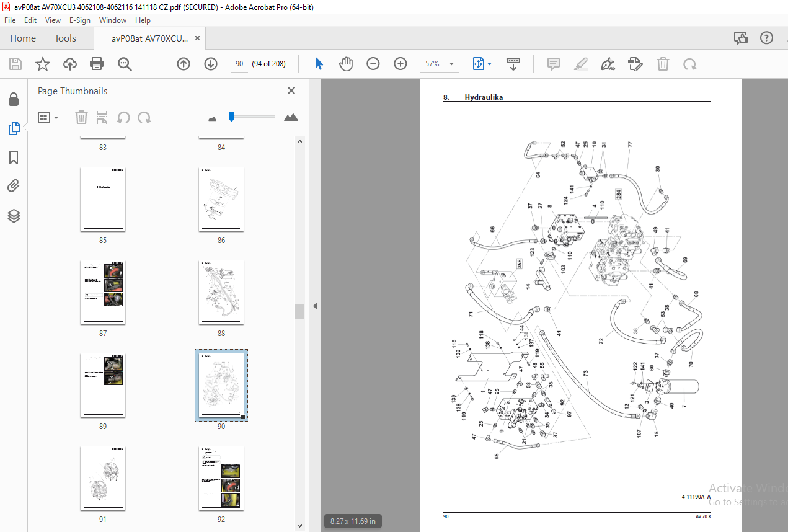Click the page number input field
This screenshot has height=532, width=788.
click(x=239, y=64)
